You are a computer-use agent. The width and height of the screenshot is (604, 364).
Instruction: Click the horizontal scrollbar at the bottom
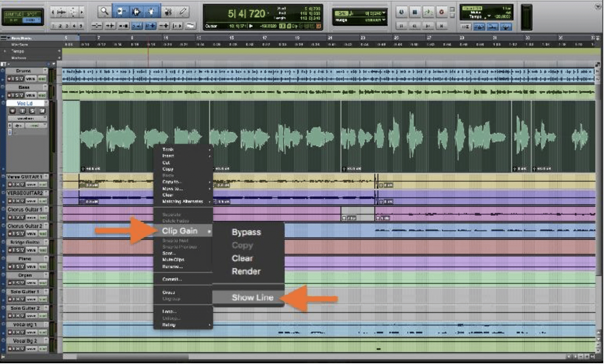(132, 357)
